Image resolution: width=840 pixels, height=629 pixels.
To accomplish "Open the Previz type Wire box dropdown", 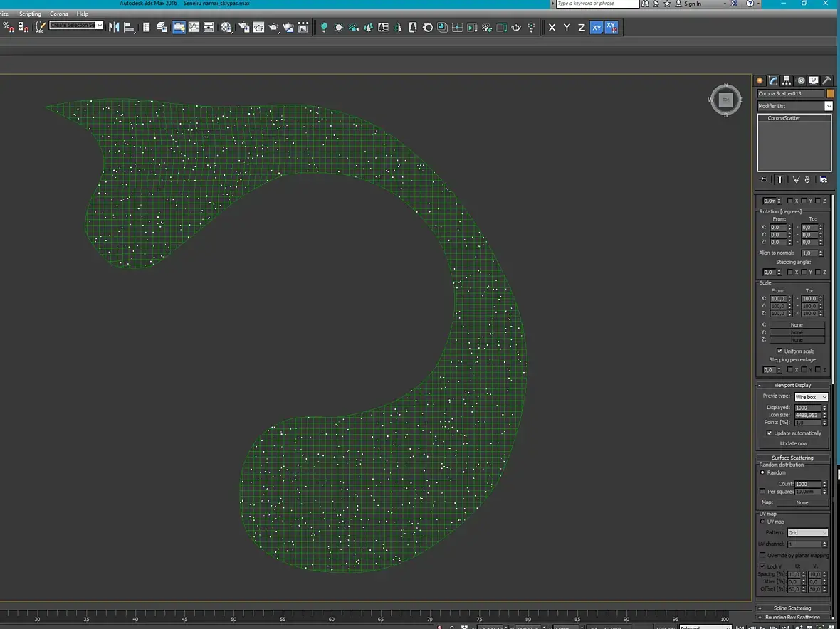I will (x=811, y=397).
